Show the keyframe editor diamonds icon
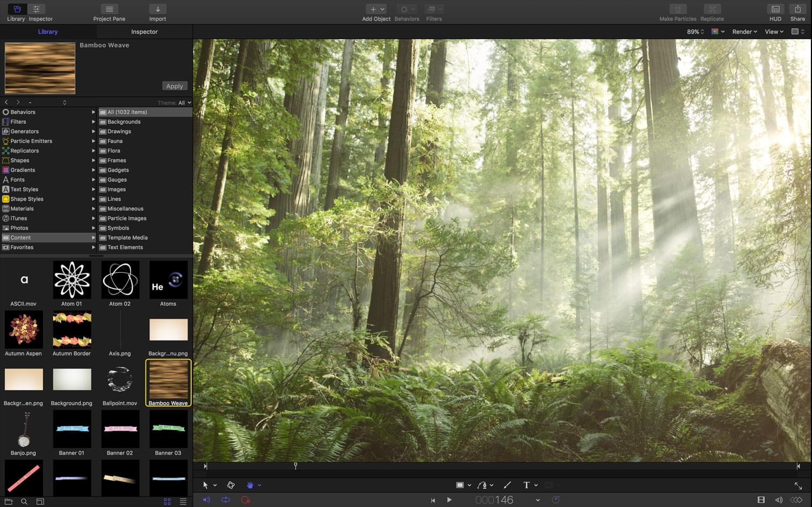The height and width of the screenshot is (507, 812). click(x=796, y=500)
